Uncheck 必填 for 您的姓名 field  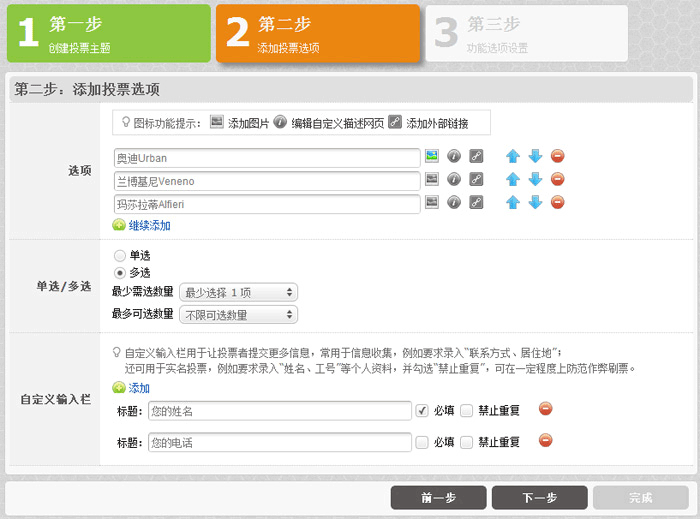coord(422,411)
